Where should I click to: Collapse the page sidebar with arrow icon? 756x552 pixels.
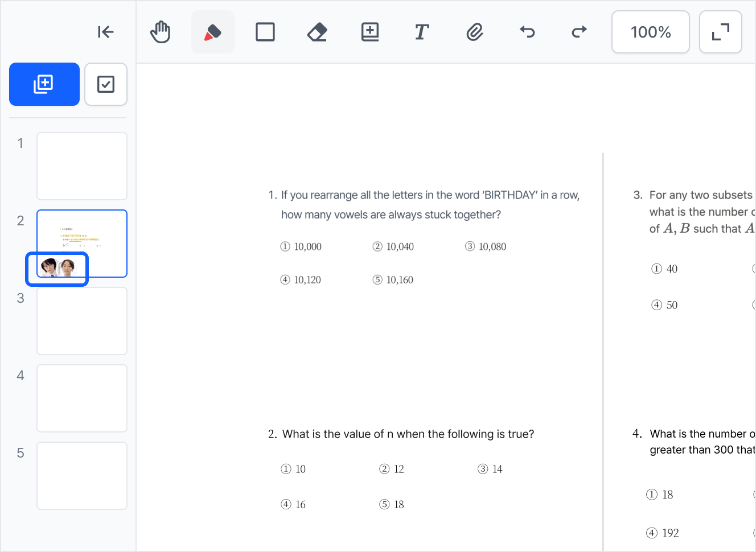[x=106, y=32]
